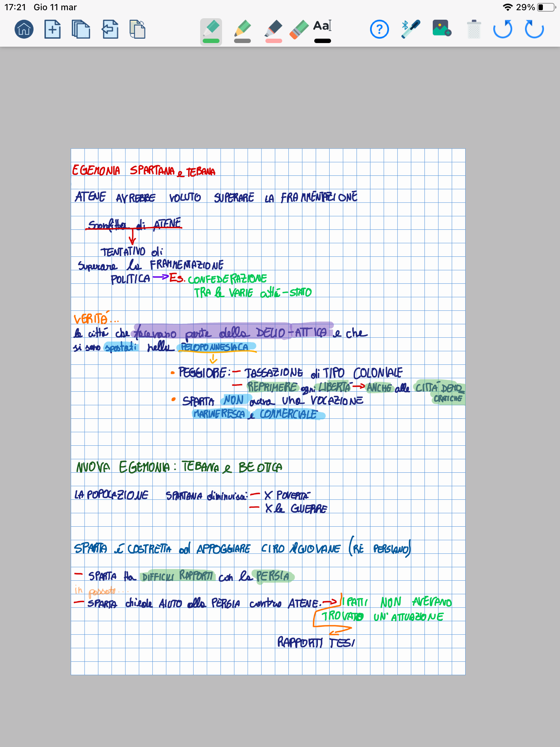Tap the pink color swatch under highlighter
The image size is (560, 747).
(x=274, y=41)
